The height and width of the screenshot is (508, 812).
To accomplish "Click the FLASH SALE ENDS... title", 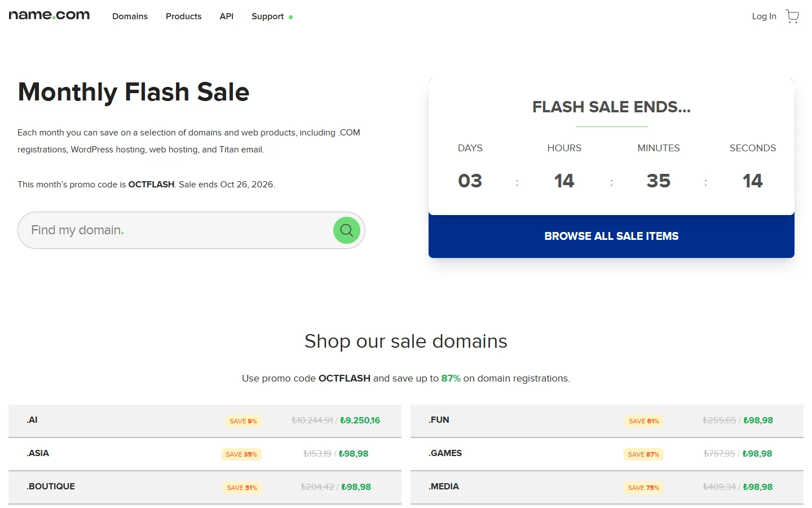I will (611, 107).
